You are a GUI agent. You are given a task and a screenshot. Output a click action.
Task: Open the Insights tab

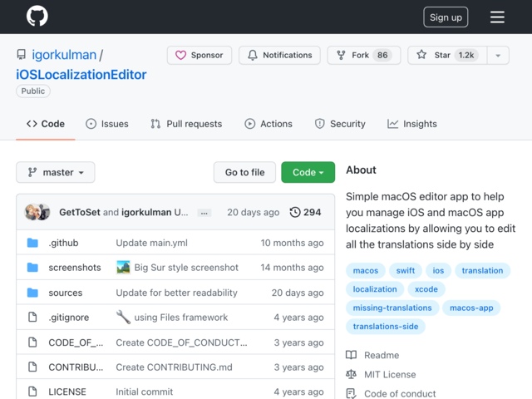(x=412, y=124)
